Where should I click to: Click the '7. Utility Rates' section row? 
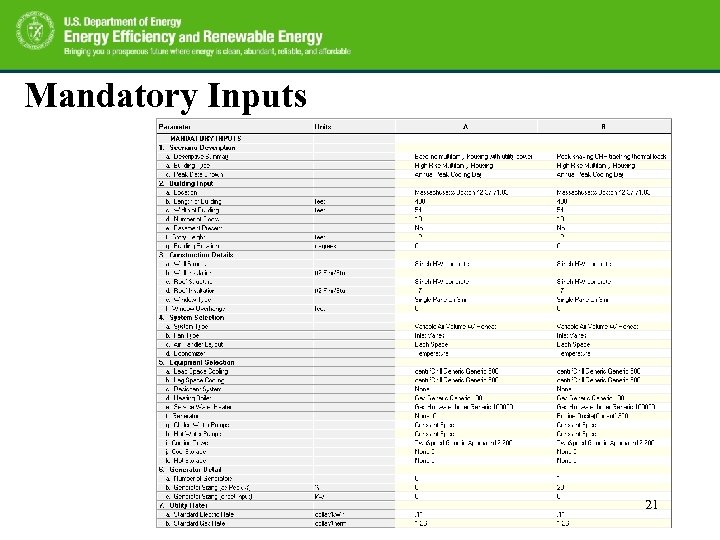413,506
